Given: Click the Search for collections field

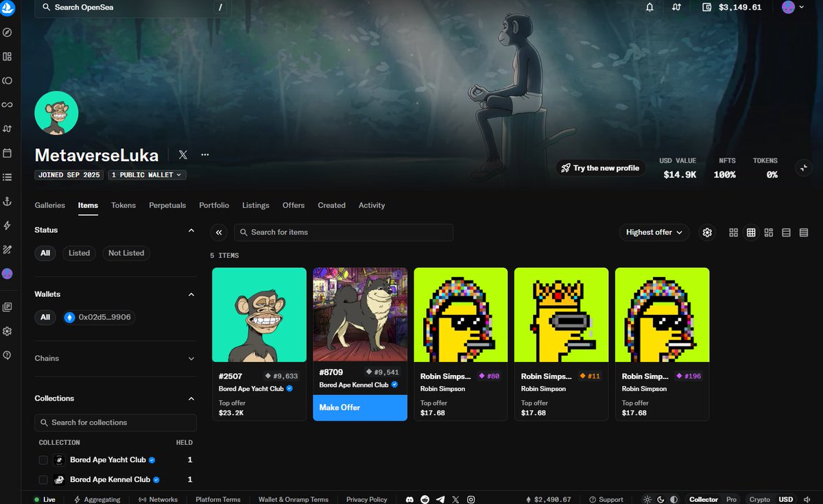Looking at the screenshot, I should pyautogui.click(x=115, y=422).
